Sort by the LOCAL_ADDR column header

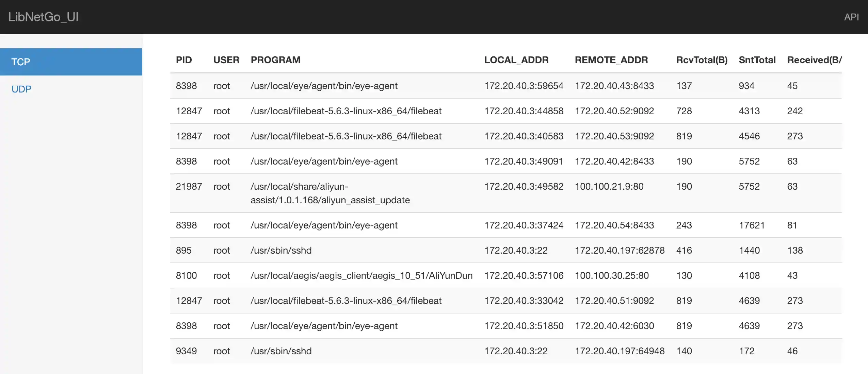pos(516,60)
